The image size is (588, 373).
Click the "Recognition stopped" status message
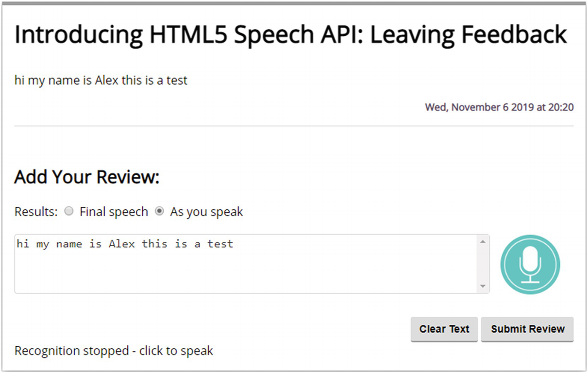click(x=114, y=351)
